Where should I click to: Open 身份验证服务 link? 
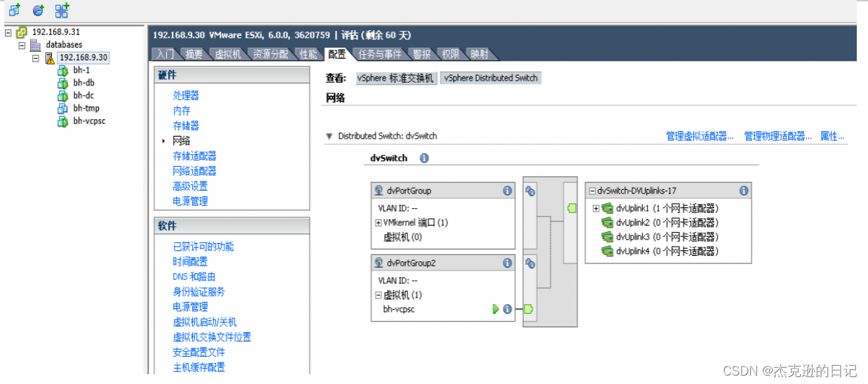[199, 292]
